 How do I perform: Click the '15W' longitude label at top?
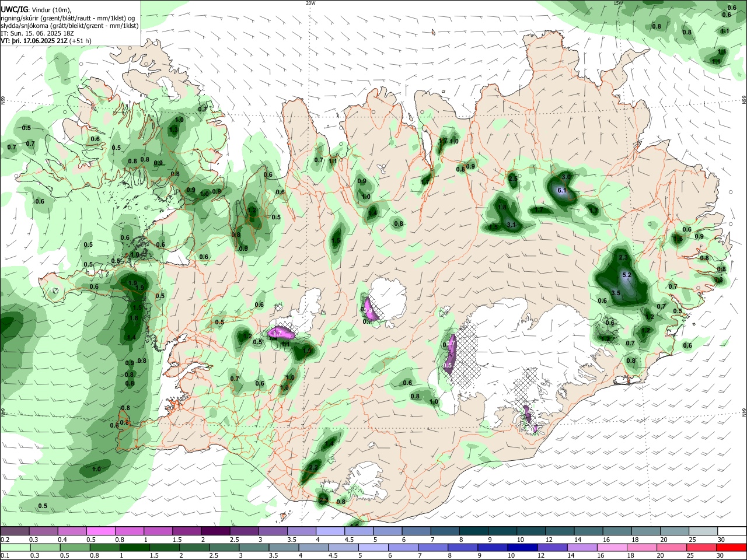pos(618,3)
